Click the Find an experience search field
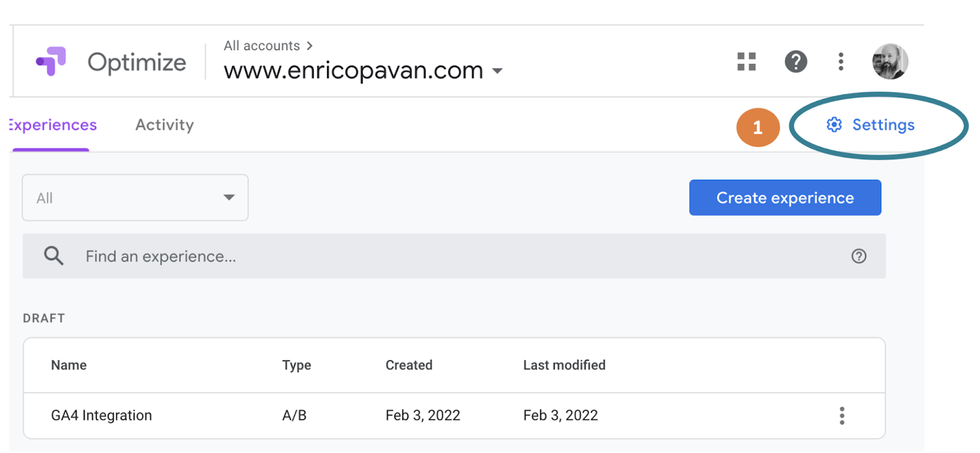Viewport: 980px width, 453px height. pyautogui.click(x=429, y=256)
